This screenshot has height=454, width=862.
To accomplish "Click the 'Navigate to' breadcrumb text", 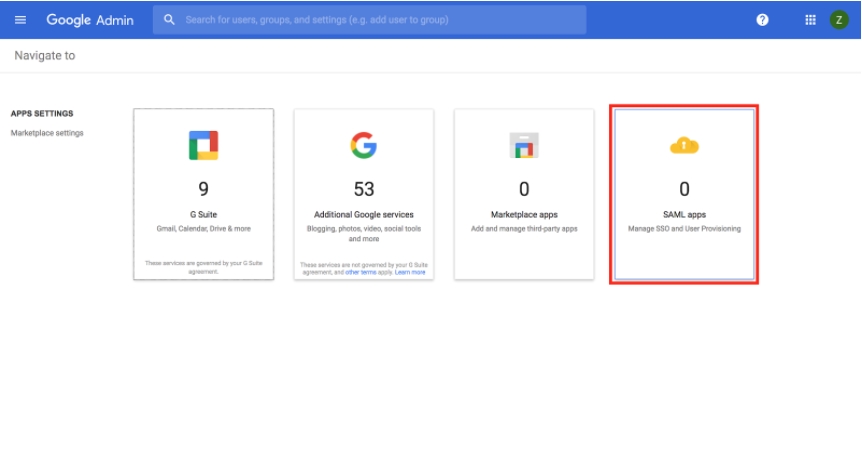I will click(45, 56).
